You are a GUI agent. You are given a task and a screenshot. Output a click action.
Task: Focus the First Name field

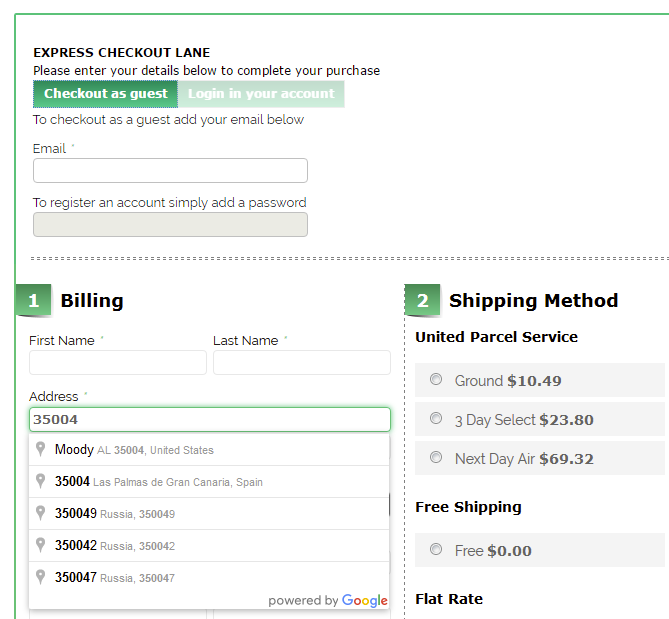(118, 362)
